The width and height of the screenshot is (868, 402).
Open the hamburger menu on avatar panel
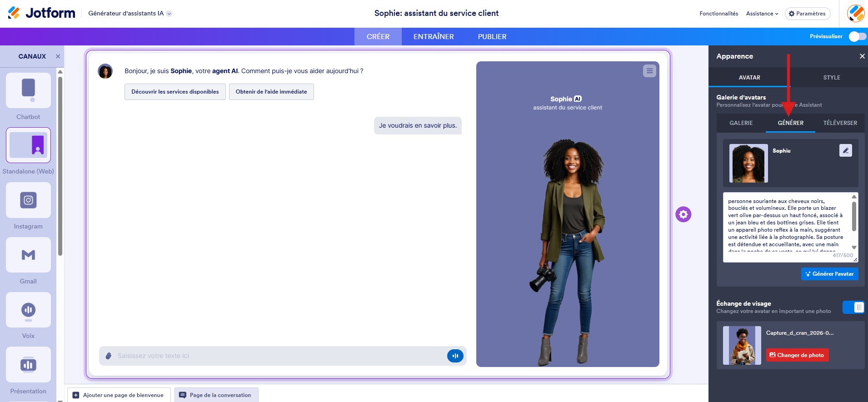point(649,71)
